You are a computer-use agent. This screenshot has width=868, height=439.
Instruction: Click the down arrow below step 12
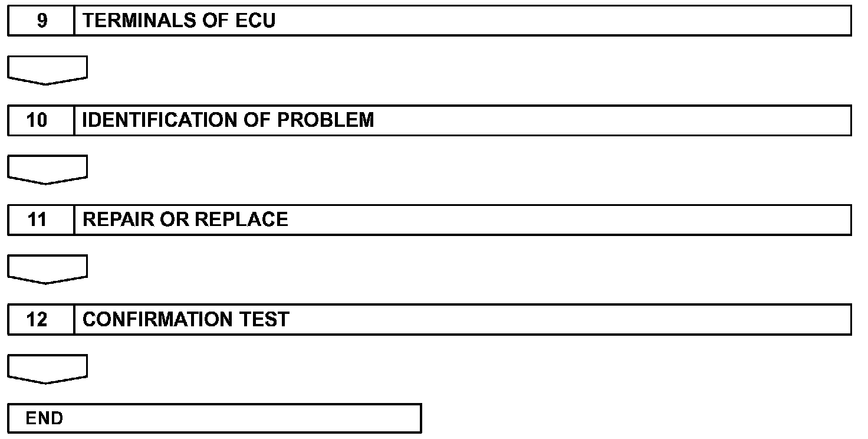coord(48,369)
